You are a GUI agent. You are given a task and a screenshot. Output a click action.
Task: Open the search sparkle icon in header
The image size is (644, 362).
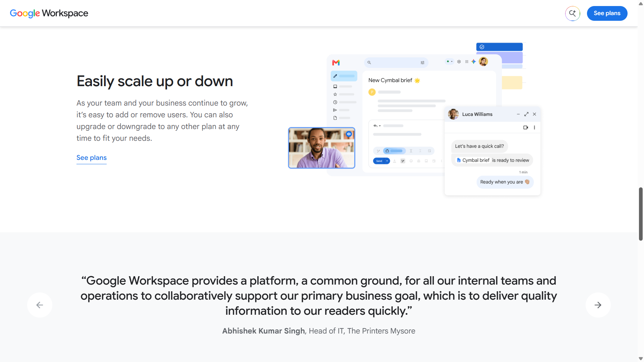point(573,13)
